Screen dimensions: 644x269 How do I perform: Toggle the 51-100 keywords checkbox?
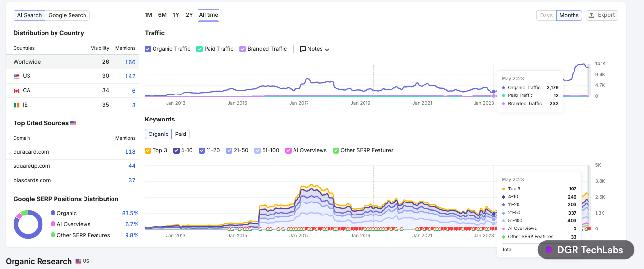click(257, 150)
